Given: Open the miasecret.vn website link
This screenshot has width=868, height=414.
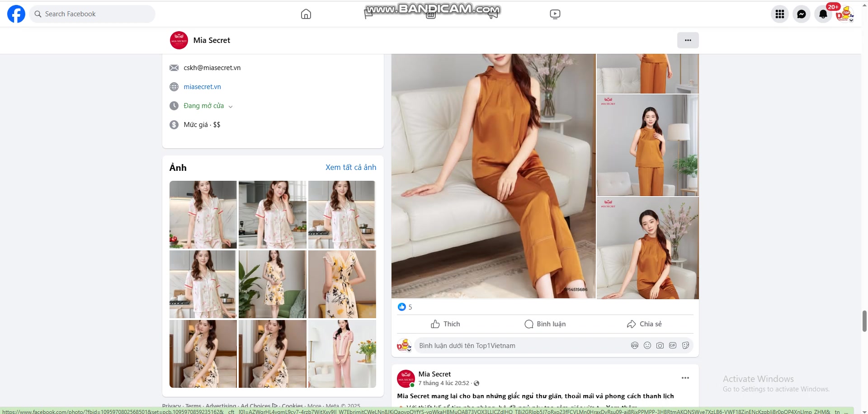Looking at the screenshot, I should (202, 87).
